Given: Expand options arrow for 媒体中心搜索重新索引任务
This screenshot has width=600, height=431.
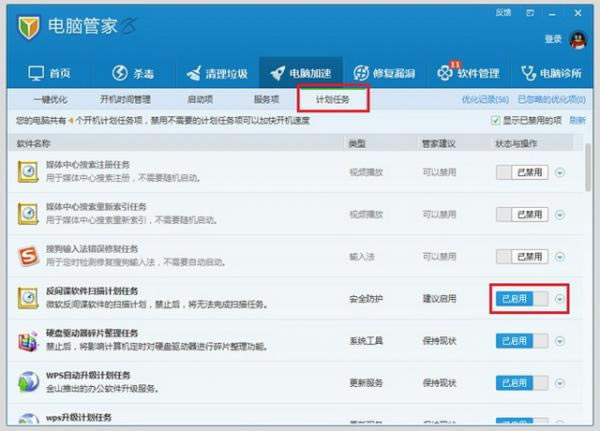Looking at the screenshot, I should (x=560, y=214).
